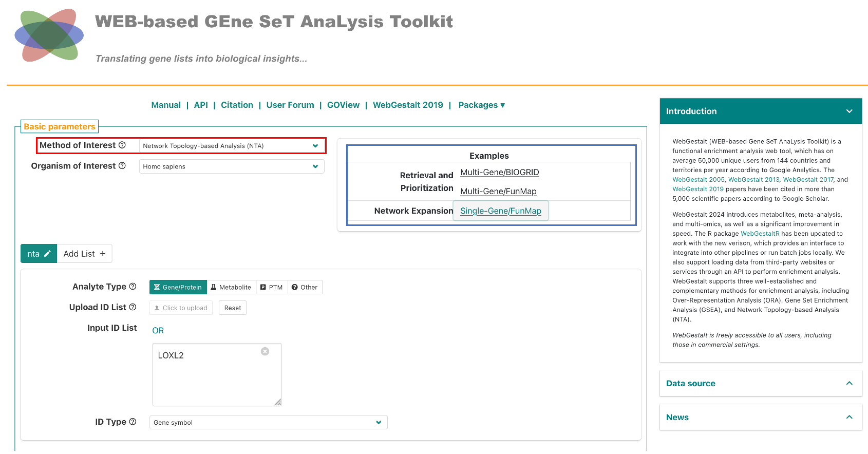Clear the Input ID List text box

(x=265, y=351)
